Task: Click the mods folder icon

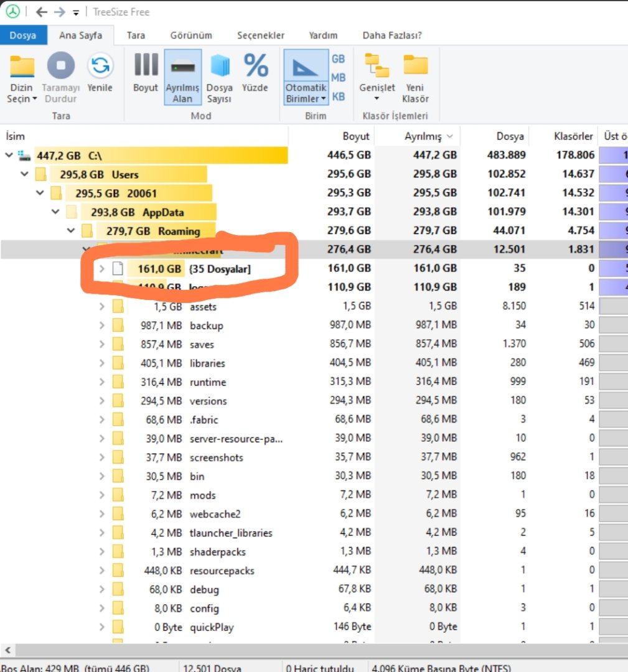Action: (x=118, y=495)
